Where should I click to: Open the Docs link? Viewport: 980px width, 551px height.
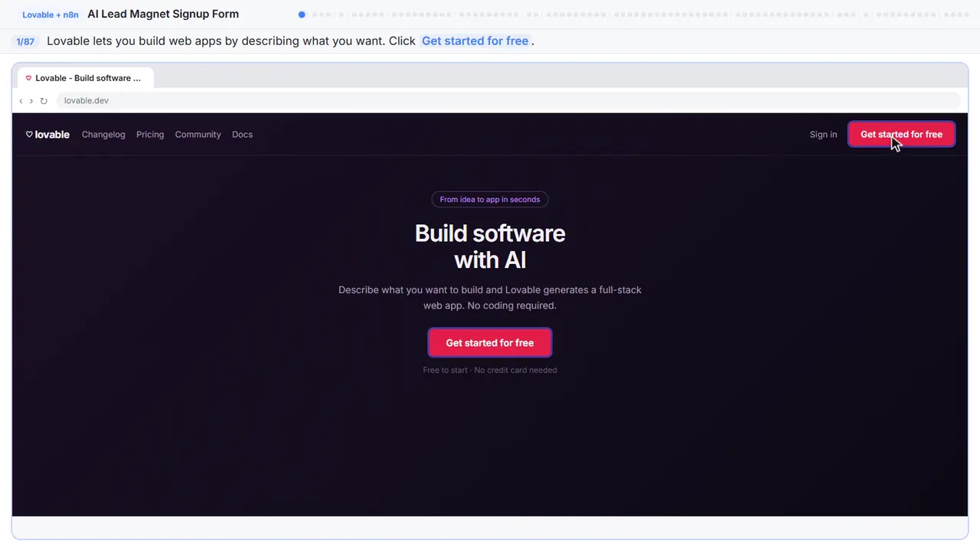[242, 135]
